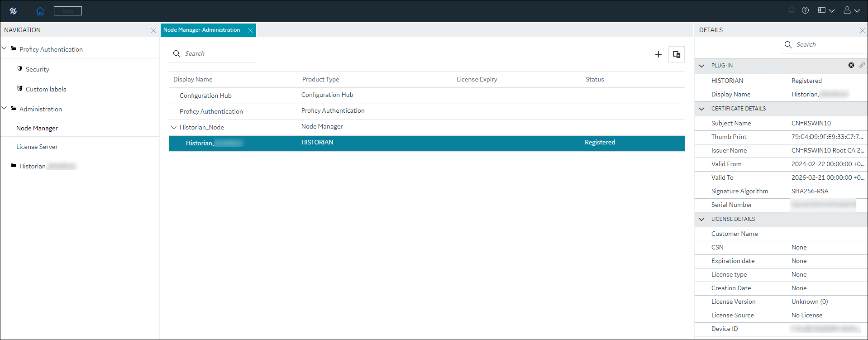Click the Administration label in Navigation
This screenshot has height=340, width=868.
tap(41, 109)
